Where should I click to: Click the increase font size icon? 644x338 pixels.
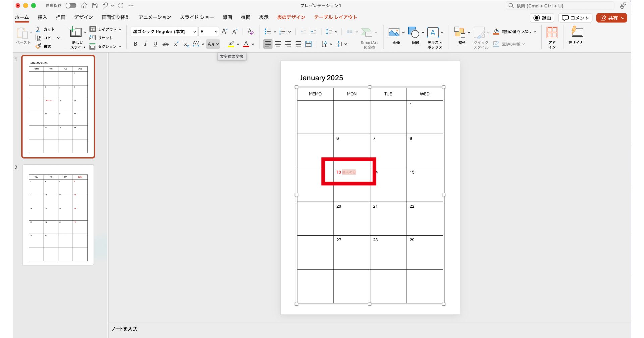(x=225, y=31)
